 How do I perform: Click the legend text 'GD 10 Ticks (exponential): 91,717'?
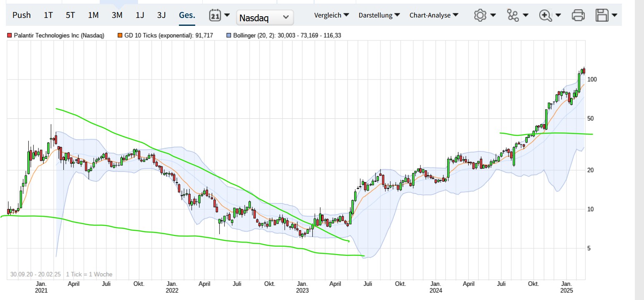tap(169, 35)
